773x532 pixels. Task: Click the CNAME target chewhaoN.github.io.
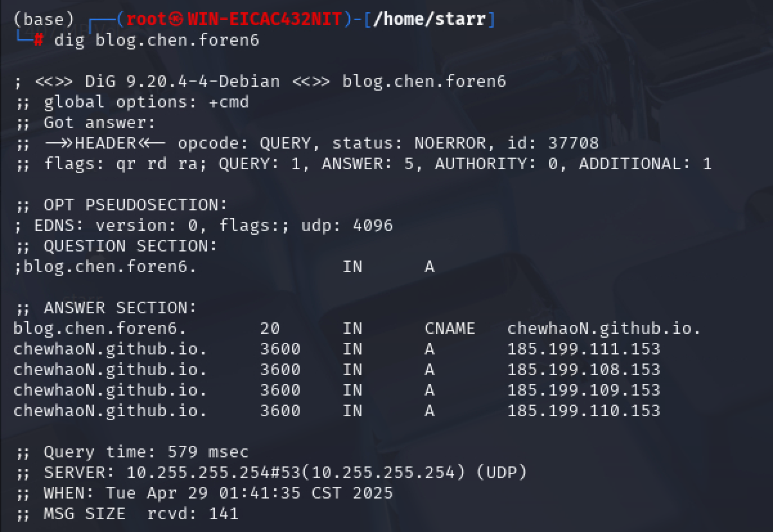pos(604,329)
